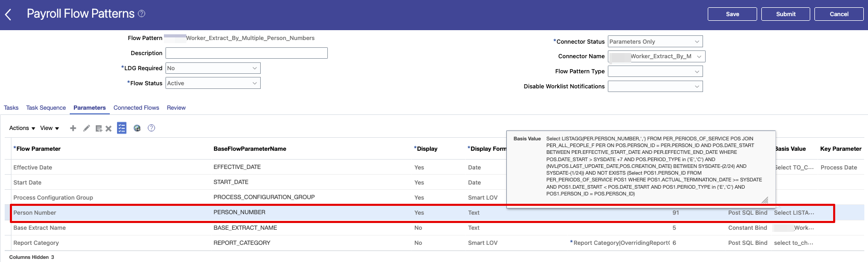The image size is (868, 262).
Task: Click the Flow Parameter column header
Action: click(37, 149)
